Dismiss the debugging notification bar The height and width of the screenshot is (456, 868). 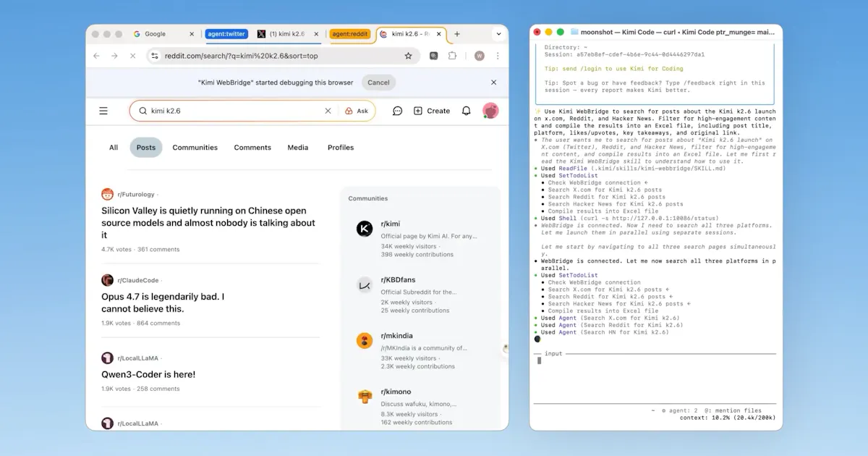coord(494,83)
